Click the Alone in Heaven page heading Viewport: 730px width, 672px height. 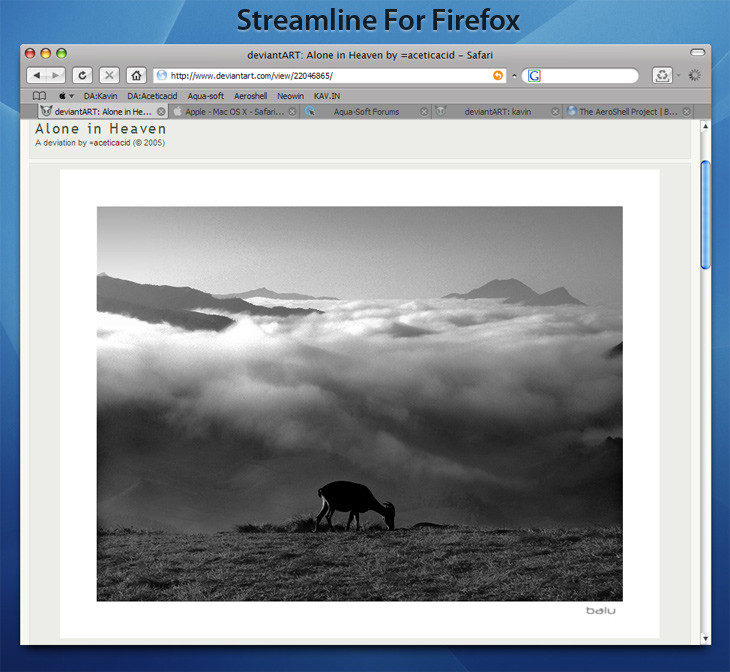click(x=101, y=129)
